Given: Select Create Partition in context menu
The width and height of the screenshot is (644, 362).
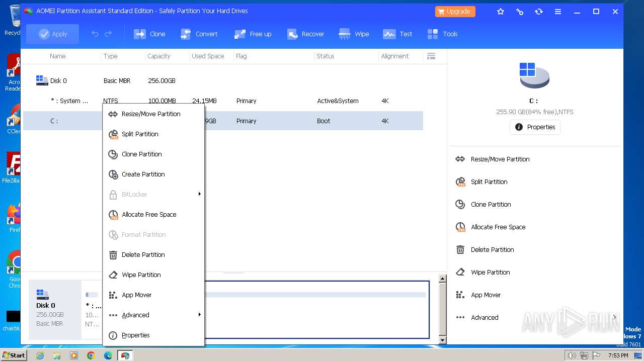Looking at the screenshot, I should 153,174.
